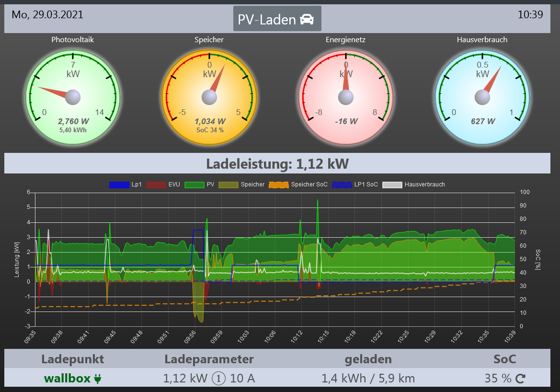Image resolution: width=560 pixels, height=392 pixels.
Task: Refresh SoC with the reload arrow icon
Action: tap(520, 379)
